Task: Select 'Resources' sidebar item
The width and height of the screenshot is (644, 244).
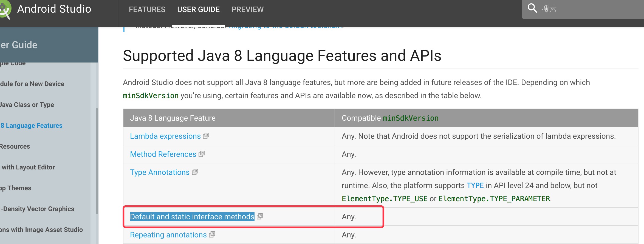Action: pos(15,146)
